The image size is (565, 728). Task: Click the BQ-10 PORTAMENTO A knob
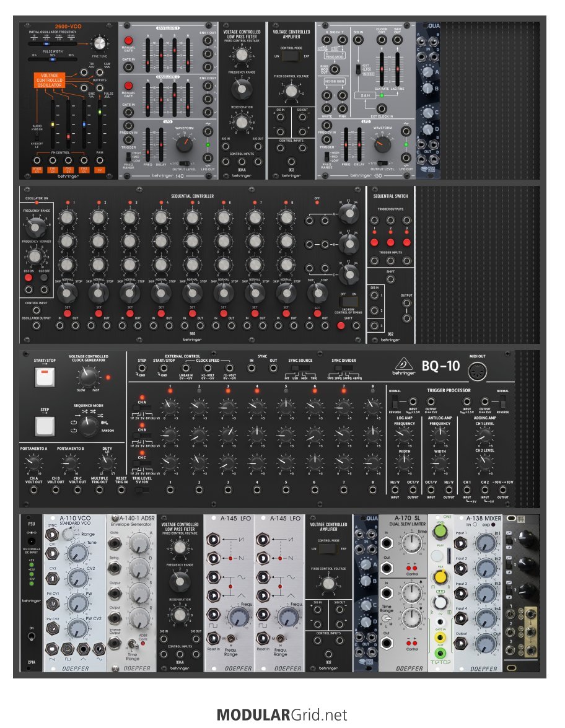33,462
